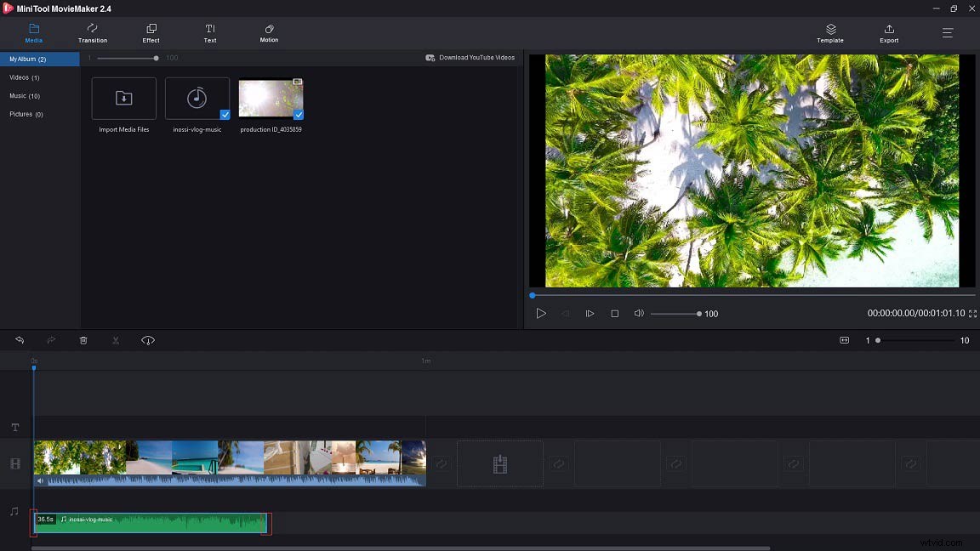Select the Transition tool

pyautogui.click(x=92, y=34)
